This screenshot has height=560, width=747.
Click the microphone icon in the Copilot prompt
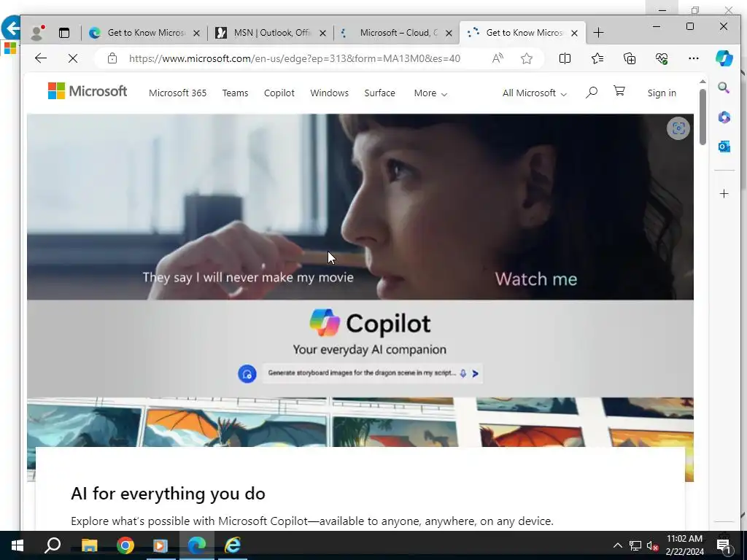click(463, 373)
